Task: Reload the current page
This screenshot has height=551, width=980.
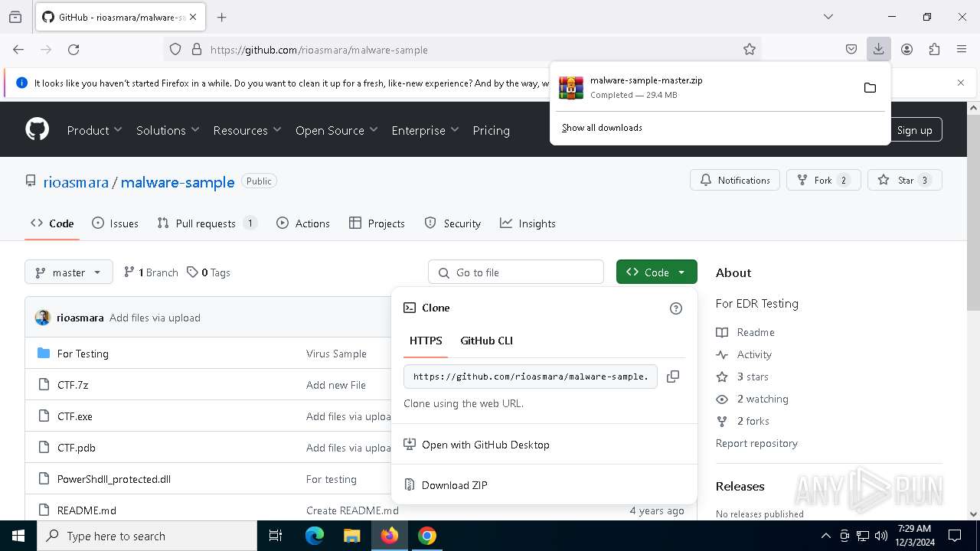Action: coord(73,49)
